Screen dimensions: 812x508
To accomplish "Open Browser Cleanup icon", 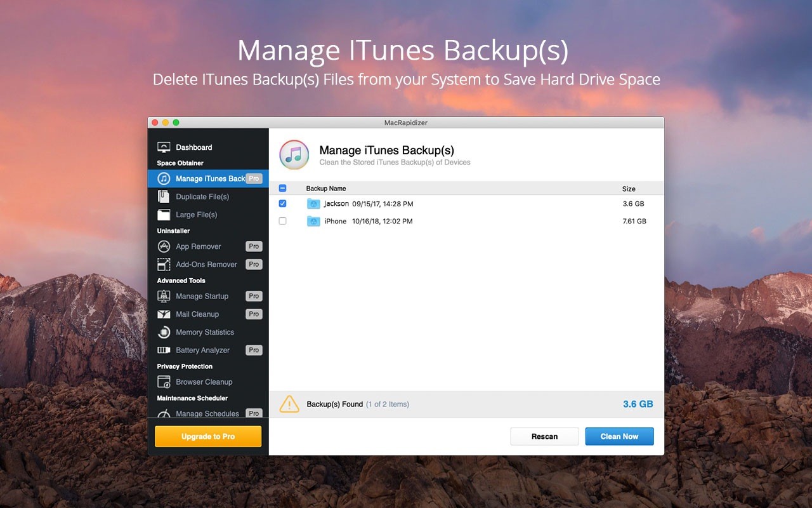I will 164,382.
